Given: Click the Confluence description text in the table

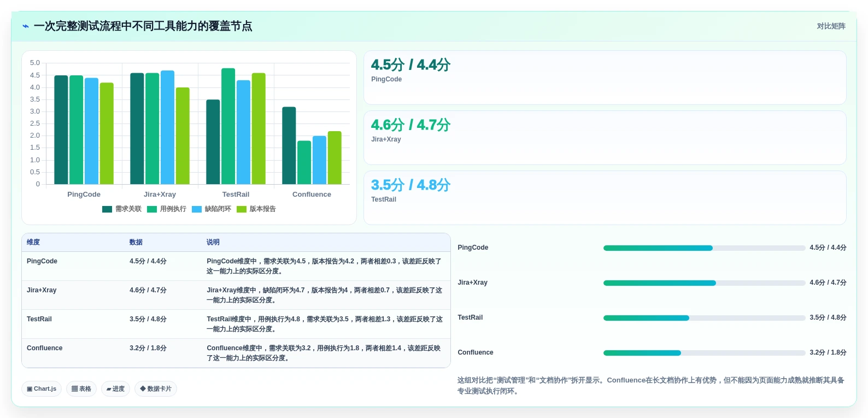Looking at the screenshot, I should 324,353.
